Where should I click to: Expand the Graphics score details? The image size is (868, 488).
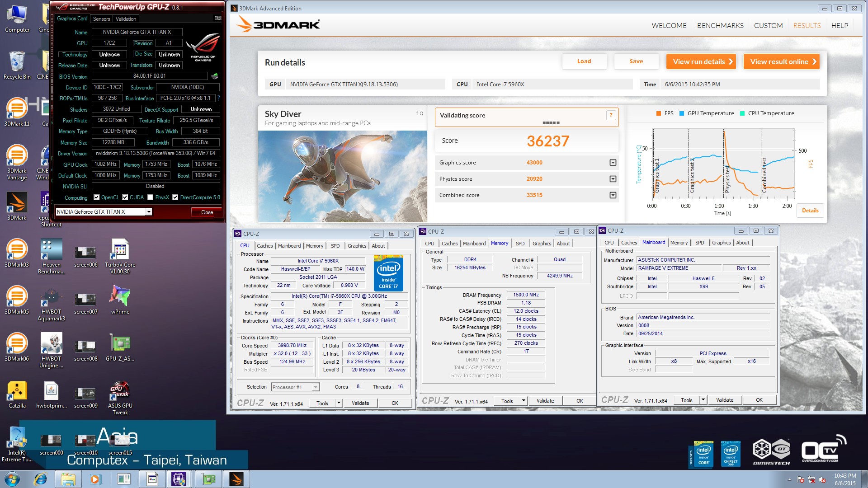613,163
